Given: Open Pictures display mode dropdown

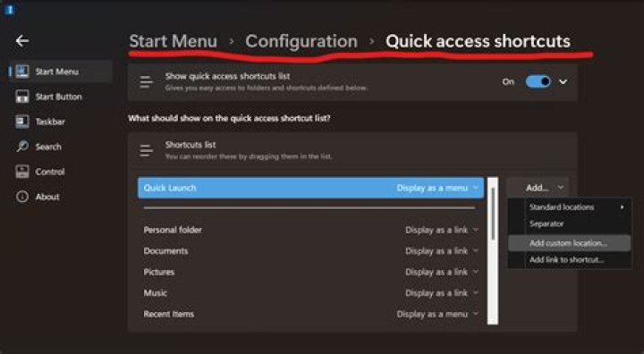Looking at the screenshot, I should pos(442,272).
